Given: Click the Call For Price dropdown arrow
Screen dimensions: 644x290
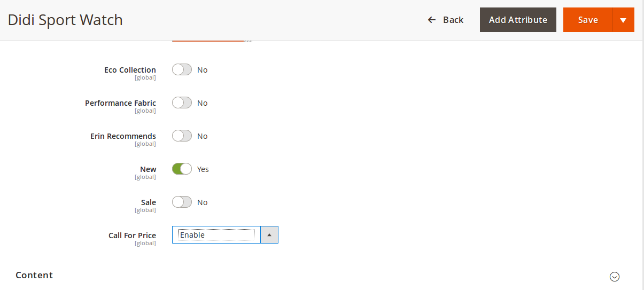Looking at the screenshot, I should [x=269, y=235].
